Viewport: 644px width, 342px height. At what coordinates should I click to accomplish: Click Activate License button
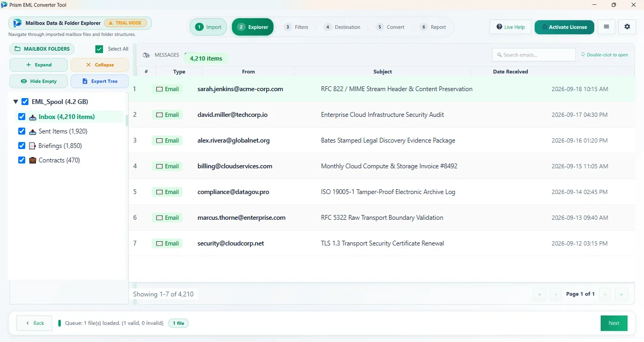pyautogui.click(x=564, y=27)
